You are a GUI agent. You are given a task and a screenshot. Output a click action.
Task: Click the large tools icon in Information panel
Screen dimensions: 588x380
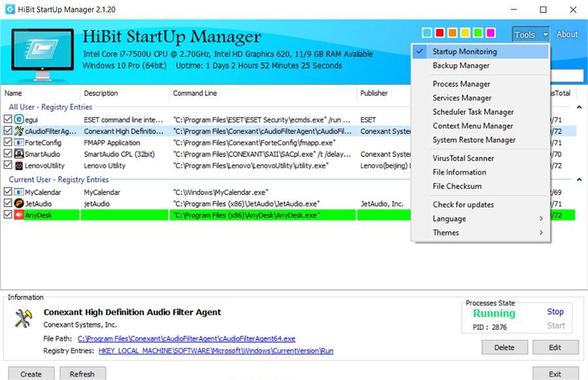(x=24, y=319)
